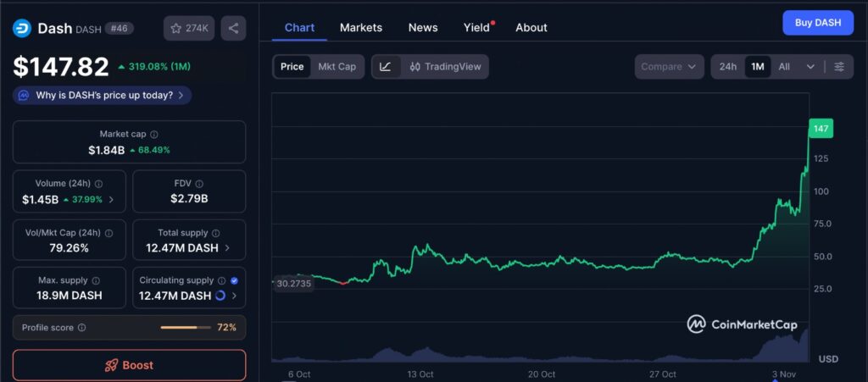Click the USD currency label
868x382 pixels.
coord(828,359)
